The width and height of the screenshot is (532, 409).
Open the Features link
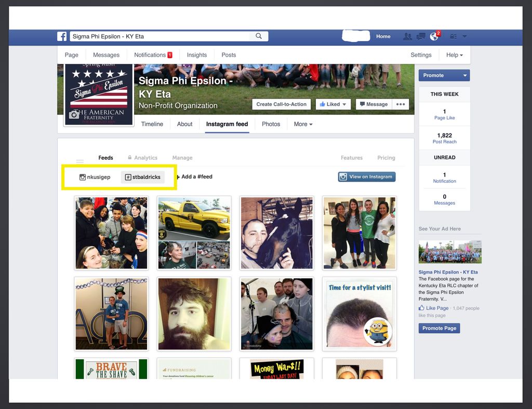pos(352,158)
